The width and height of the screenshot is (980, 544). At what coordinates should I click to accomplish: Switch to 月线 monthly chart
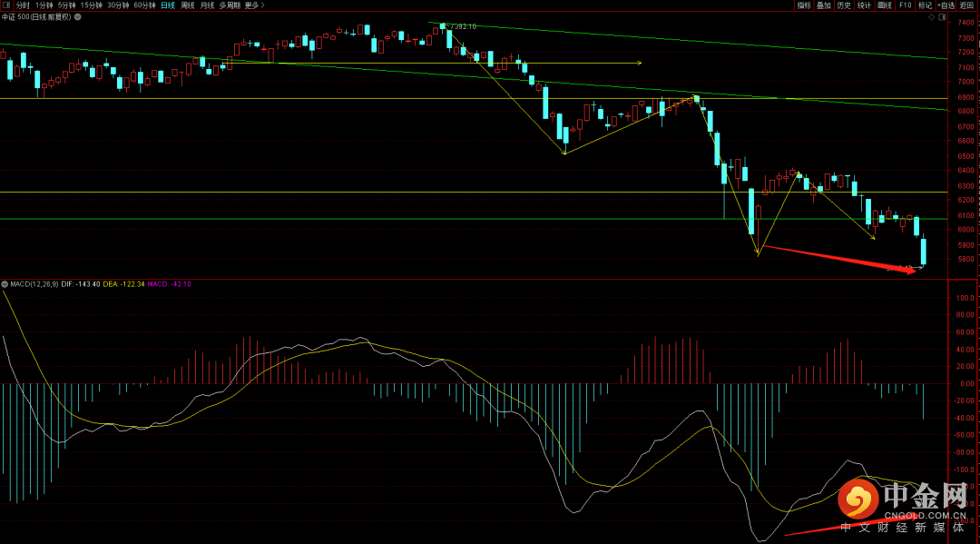click(208, 5)
